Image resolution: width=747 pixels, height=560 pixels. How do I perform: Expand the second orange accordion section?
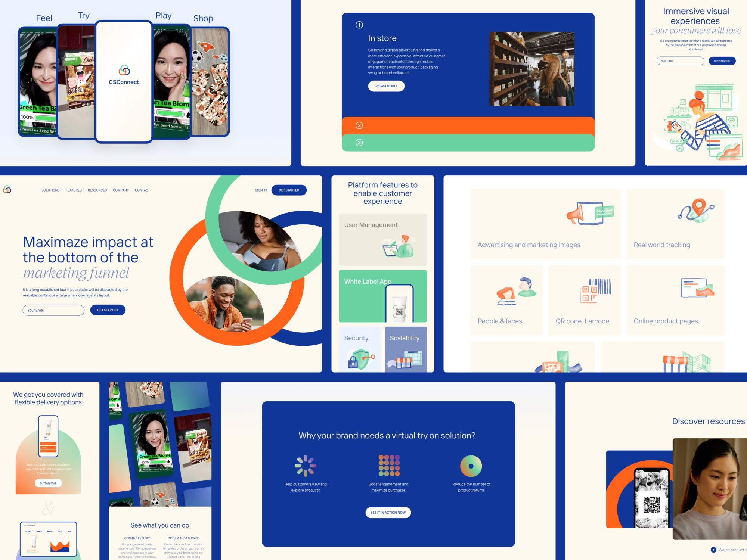click(469, 125)
